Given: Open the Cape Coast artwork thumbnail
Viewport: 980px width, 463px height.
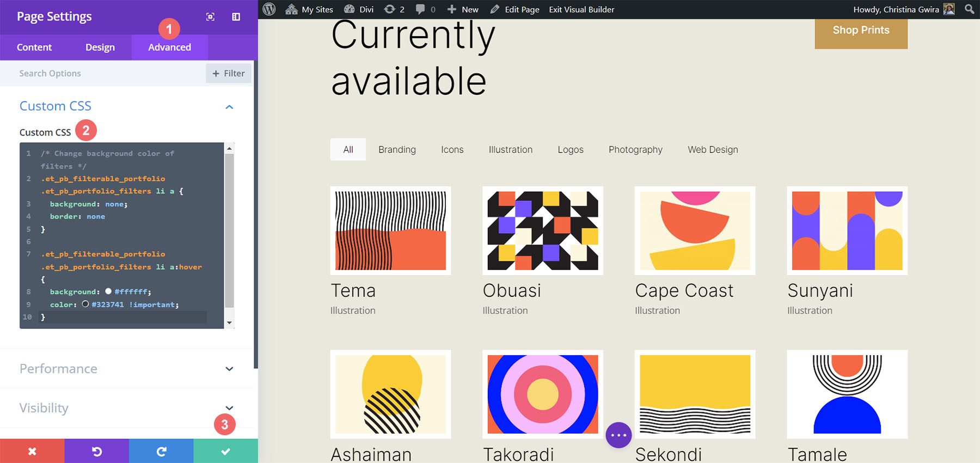Looking at the screenshot, I should [695, 231].
